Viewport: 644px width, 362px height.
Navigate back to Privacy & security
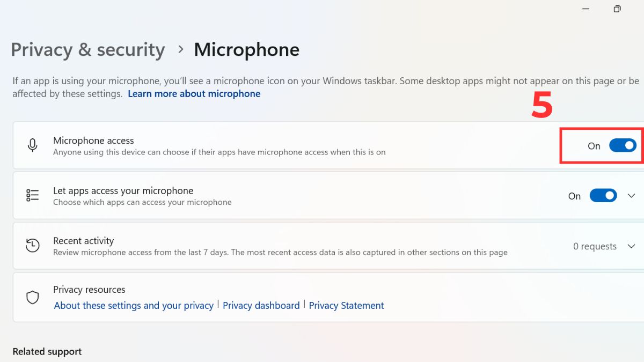tap(87, 49)
